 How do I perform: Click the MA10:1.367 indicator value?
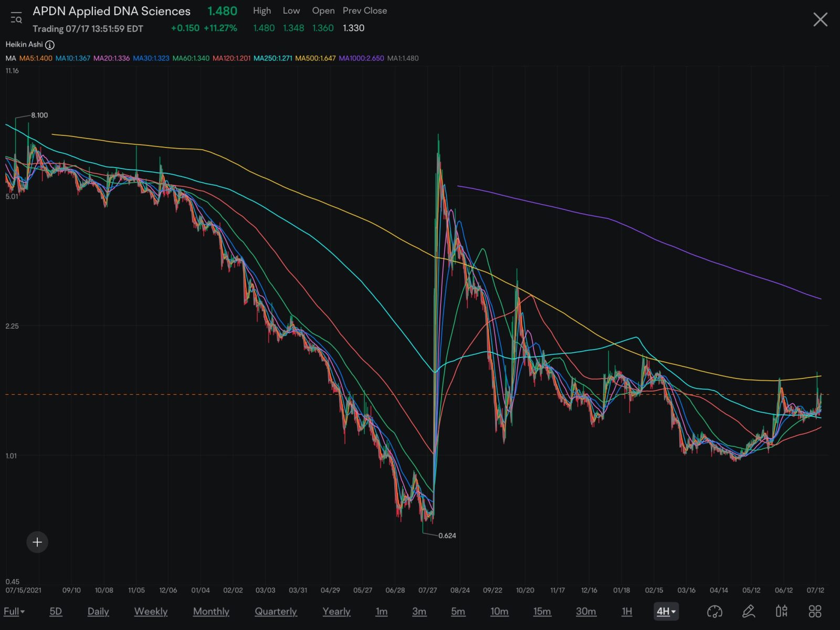(x=73, y=58)
